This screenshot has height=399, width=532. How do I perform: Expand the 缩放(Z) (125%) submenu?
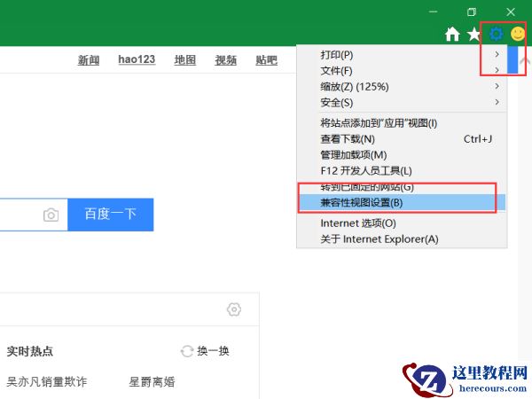(x=402, y=87)
